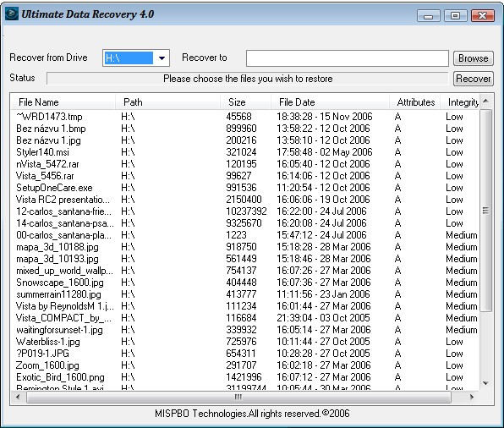Click the Browse button
Viewport: 504px width, 428px height.
pyautogui.click(x=474, y=58)
